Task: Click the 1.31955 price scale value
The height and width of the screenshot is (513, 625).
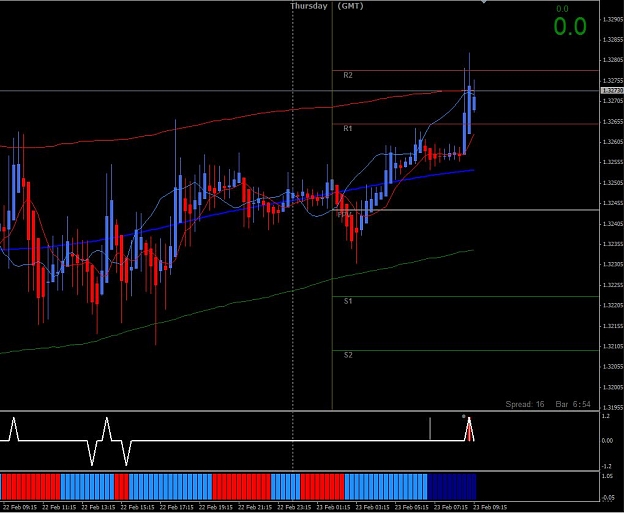Action: pos(613,407)
